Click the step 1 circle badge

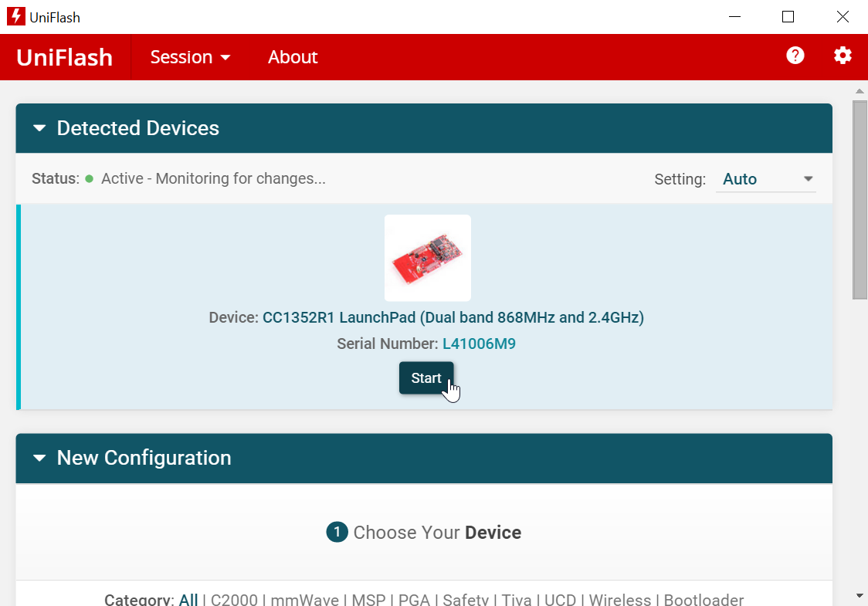tap(337, 533)
